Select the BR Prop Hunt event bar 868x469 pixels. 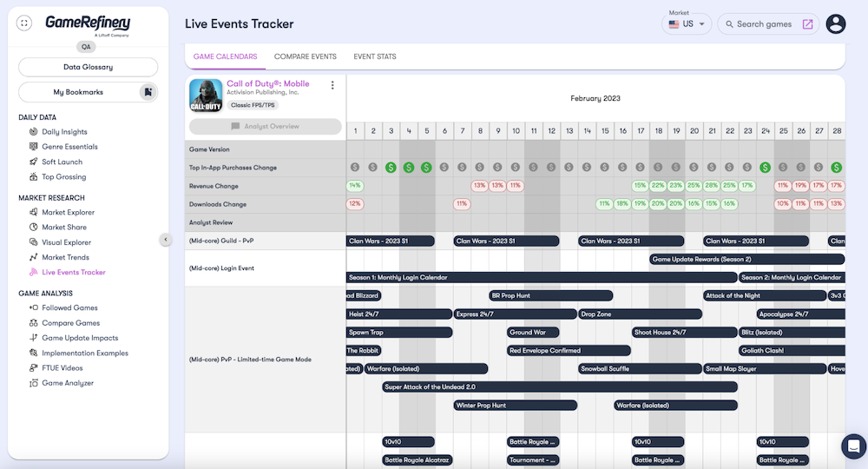click(x=551, y=295)
